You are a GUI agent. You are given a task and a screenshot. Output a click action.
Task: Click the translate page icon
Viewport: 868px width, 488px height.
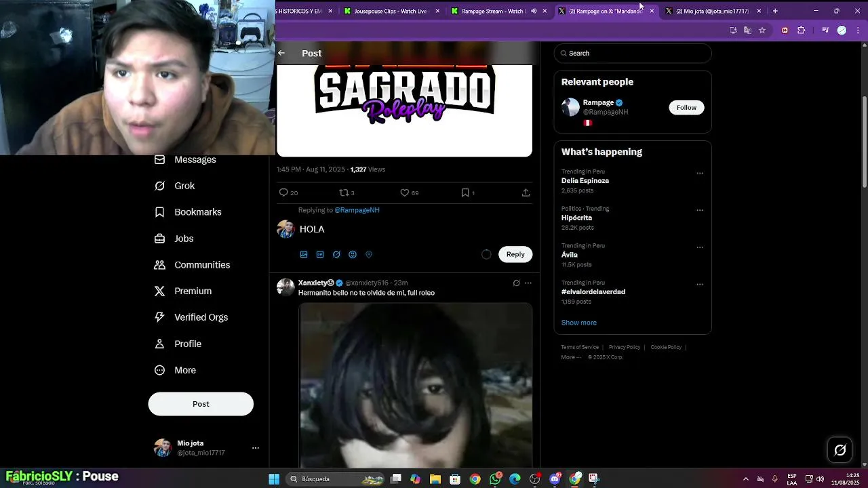click(x=747, y=30)
